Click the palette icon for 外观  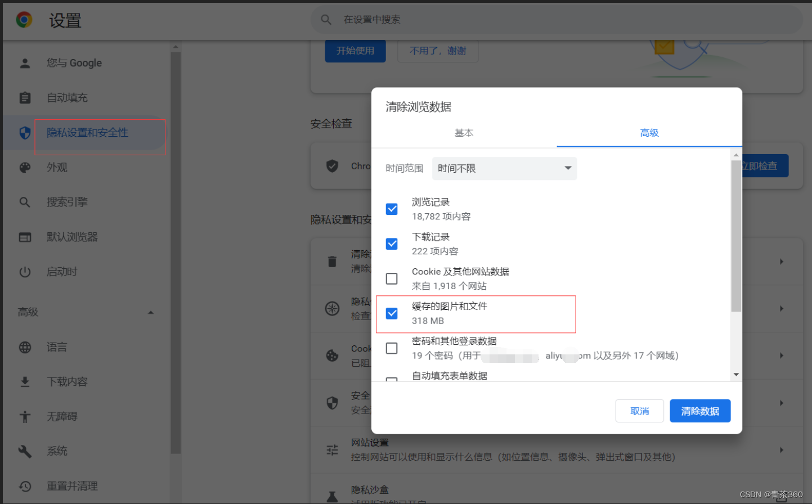click(x=25, y=167)
